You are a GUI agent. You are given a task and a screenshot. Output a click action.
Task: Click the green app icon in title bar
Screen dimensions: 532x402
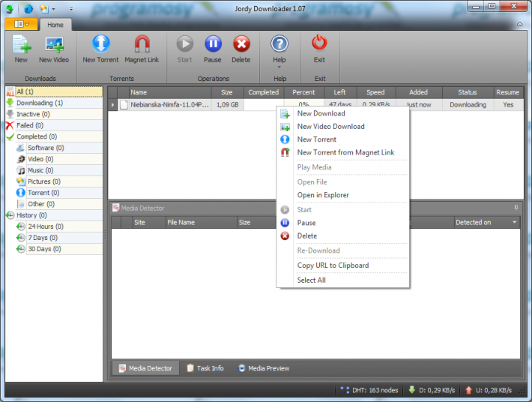click(x=10, y=8)
